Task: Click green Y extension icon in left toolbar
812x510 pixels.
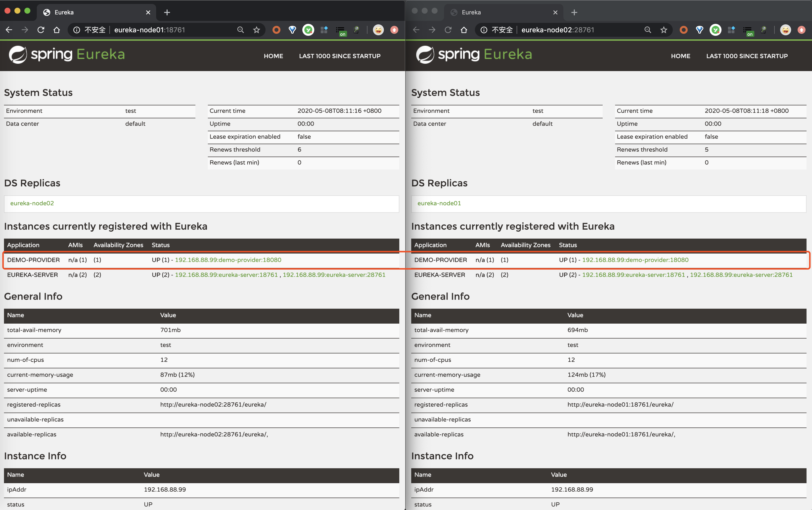Action: click(308, 30)
